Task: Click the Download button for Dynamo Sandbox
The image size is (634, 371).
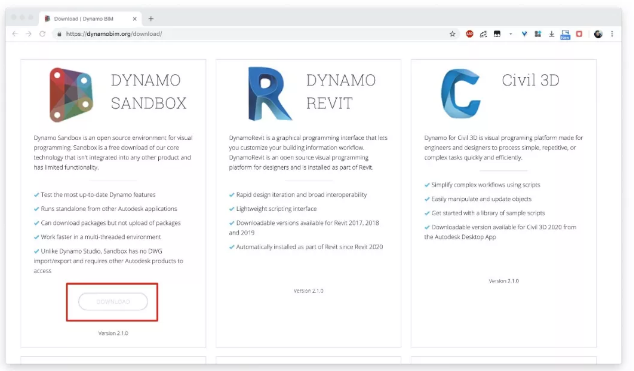Action: point(113,301)
